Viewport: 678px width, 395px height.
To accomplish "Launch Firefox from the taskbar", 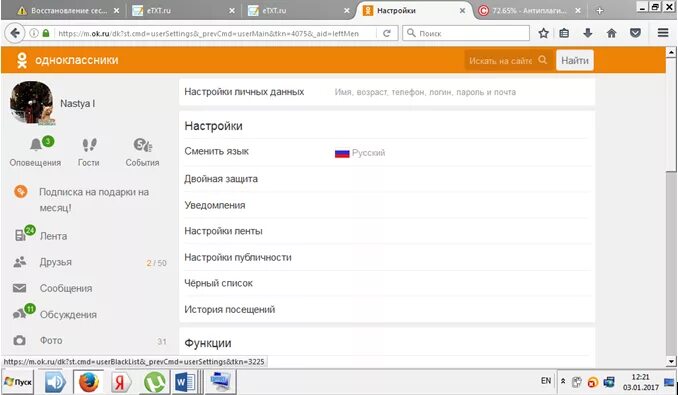I will pos(89,382).
